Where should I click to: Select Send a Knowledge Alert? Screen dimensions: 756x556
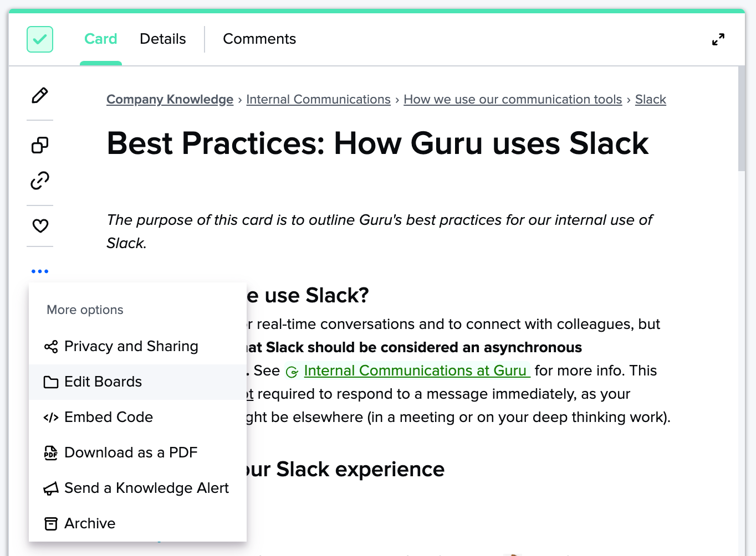(x=137, y=488)
